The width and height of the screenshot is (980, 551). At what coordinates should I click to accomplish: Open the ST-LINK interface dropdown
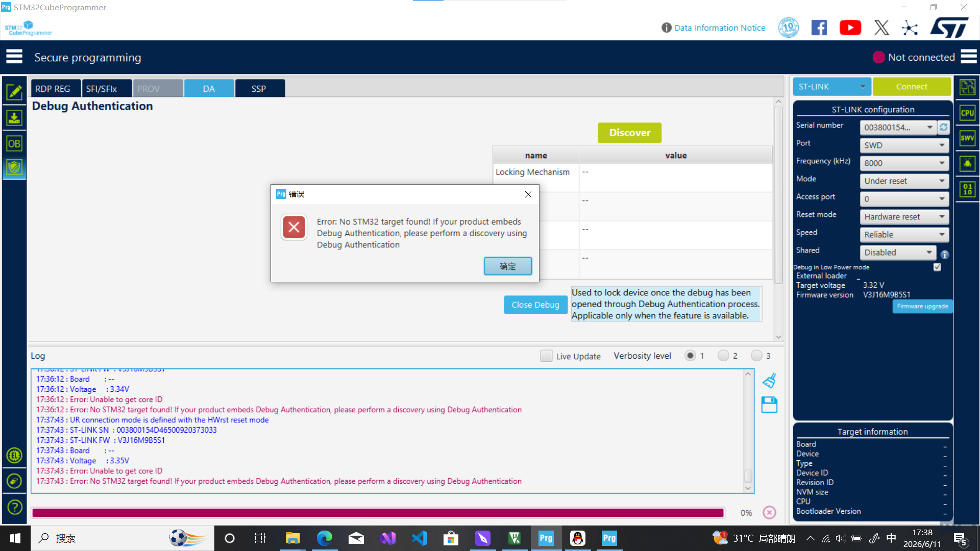point(832,87)
